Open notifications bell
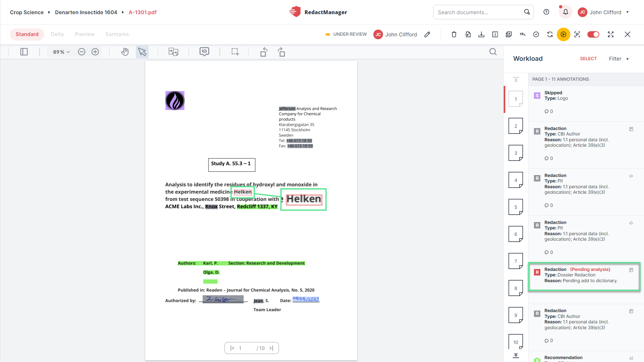Image resolution: width=644 pixels, height=362 pixels. point(565,12)
